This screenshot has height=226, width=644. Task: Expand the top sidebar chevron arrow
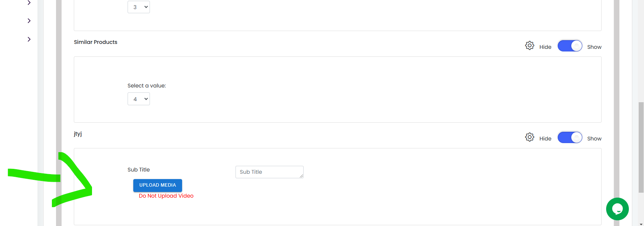(29, 3)
